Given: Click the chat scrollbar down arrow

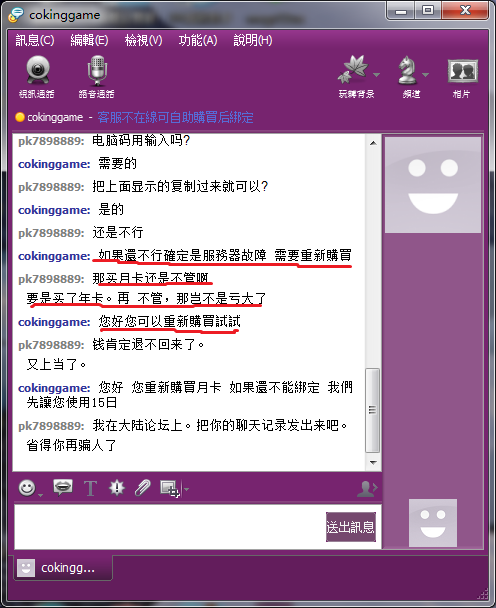Looking at the screenshot, I should tap(373, 463).
